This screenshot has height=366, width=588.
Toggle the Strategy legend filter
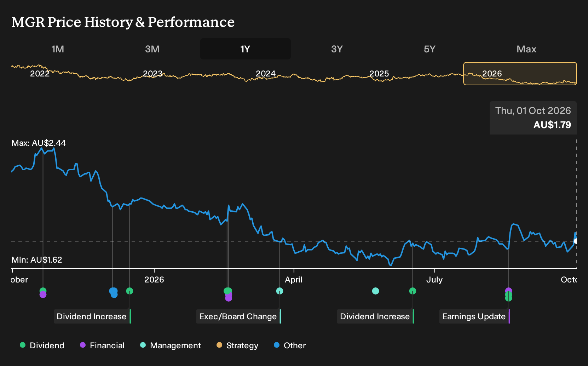tap(237, 345)
